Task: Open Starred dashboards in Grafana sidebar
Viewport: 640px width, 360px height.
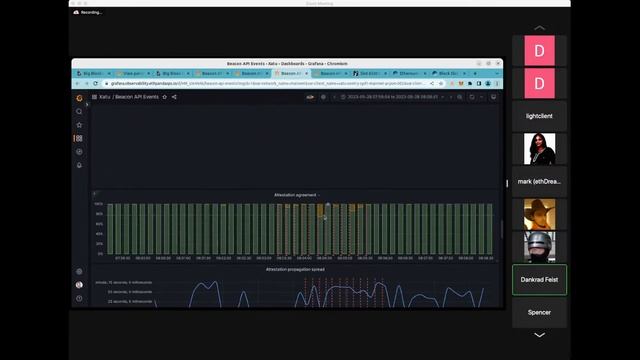Action: (x=79, y=125)
